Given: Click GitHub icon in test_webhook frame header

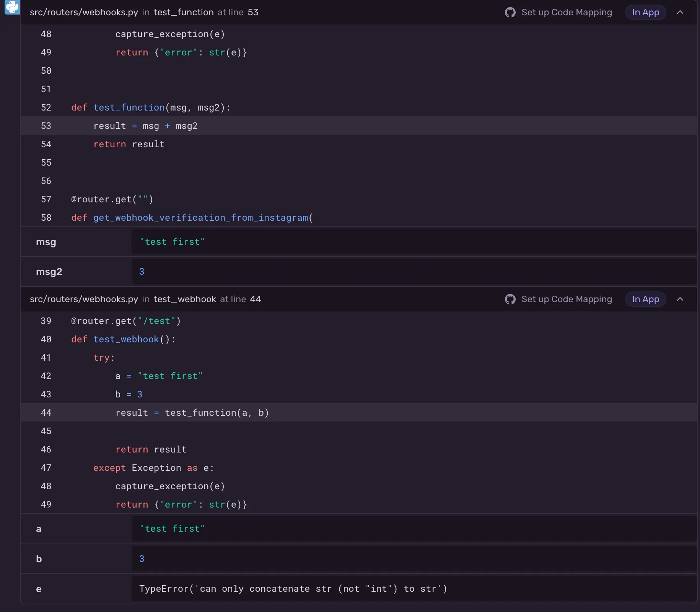Looking at the screenshot, I should pos(510,299).
